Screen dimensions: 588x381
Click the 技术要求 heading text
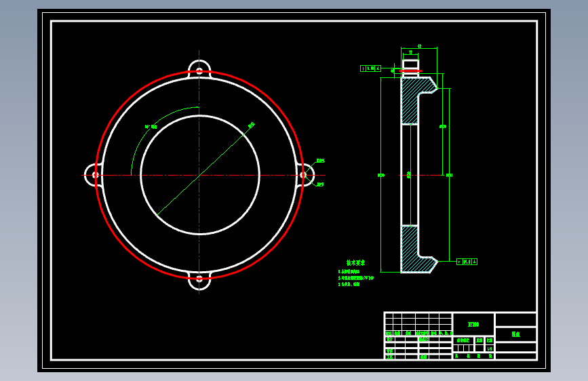355,263
